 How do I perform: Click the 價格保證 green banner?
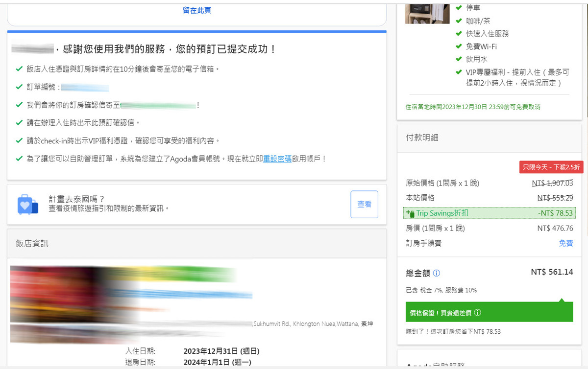click(489, 312)
